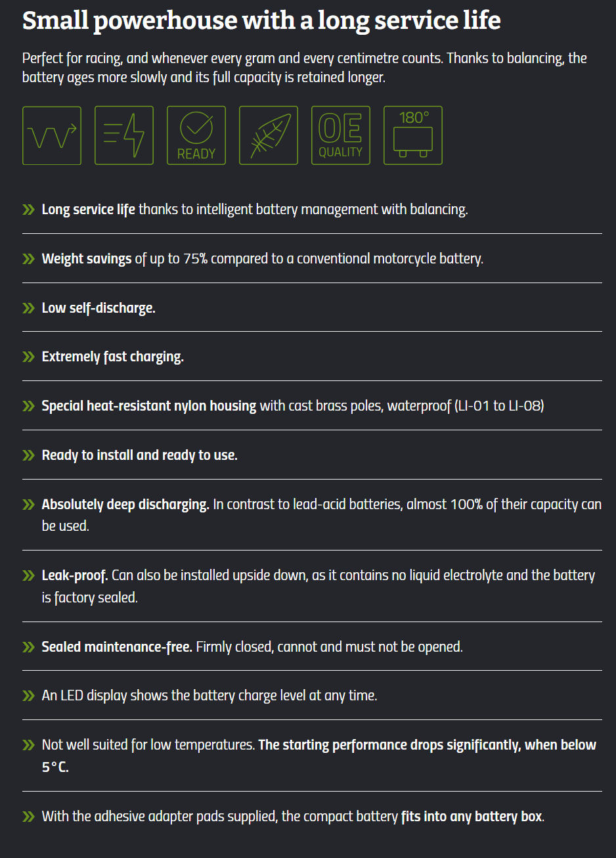
Task: Click the double arrow next to Low self-discharge
Action: 28,308
